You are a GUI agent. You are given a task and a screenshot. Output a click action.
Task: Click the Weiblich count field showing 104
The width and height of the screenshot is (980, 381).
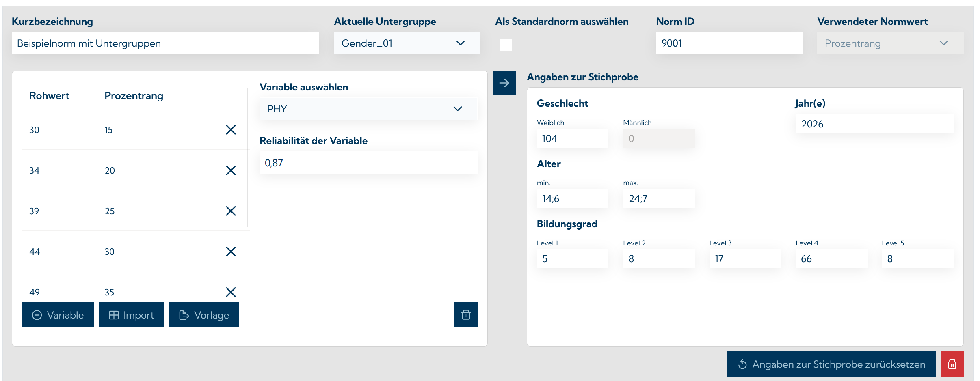tap(572, 138)
